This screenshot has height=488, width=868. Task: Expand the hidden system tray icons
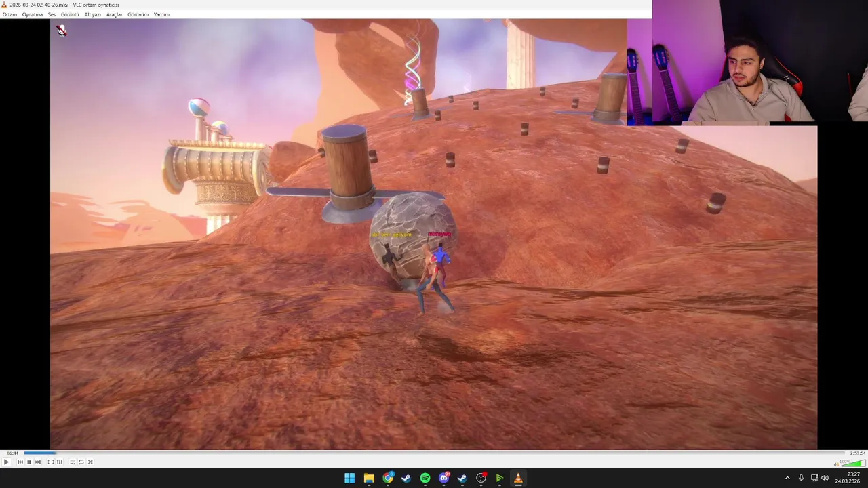(787, 478)
